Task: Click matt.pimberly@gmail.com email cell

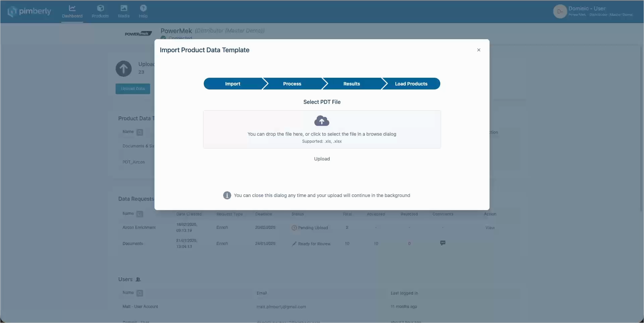Action: tap(281, 307)
